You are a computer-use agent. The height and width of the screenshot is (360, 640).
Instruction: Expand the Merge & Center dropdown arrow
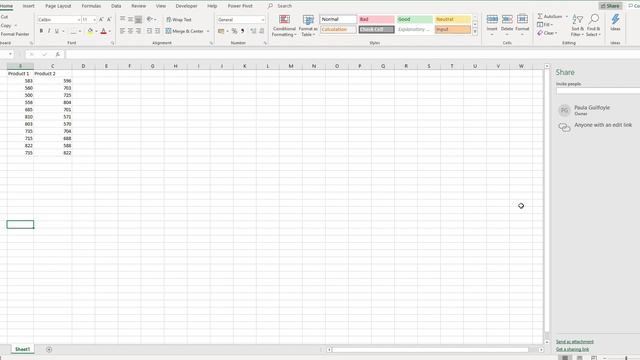[x=208, y=31]
